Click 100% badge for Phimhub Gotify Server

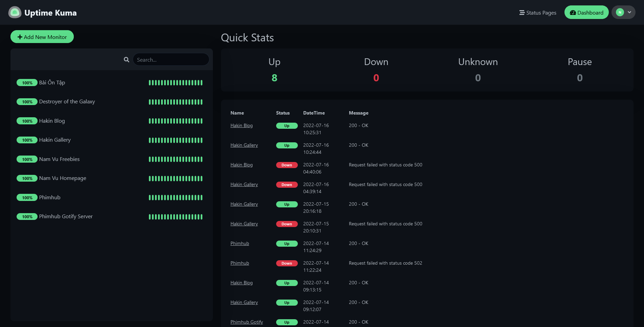pyautogui.click(x=27, y=217)
